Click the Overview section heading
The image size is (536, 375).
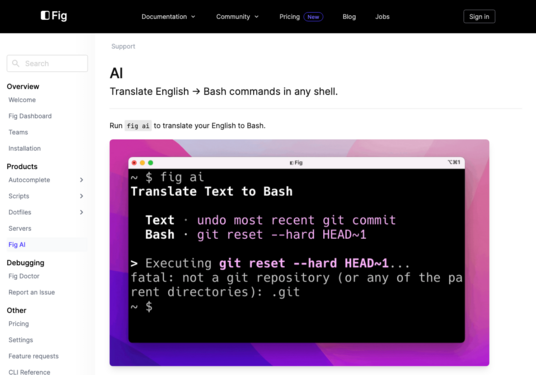[23, 86]
